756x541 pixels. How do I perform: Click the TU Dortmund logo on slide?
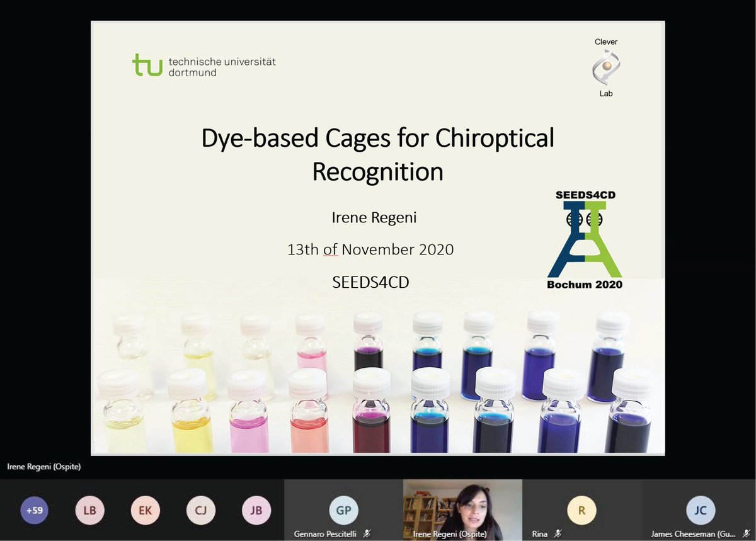204,65
